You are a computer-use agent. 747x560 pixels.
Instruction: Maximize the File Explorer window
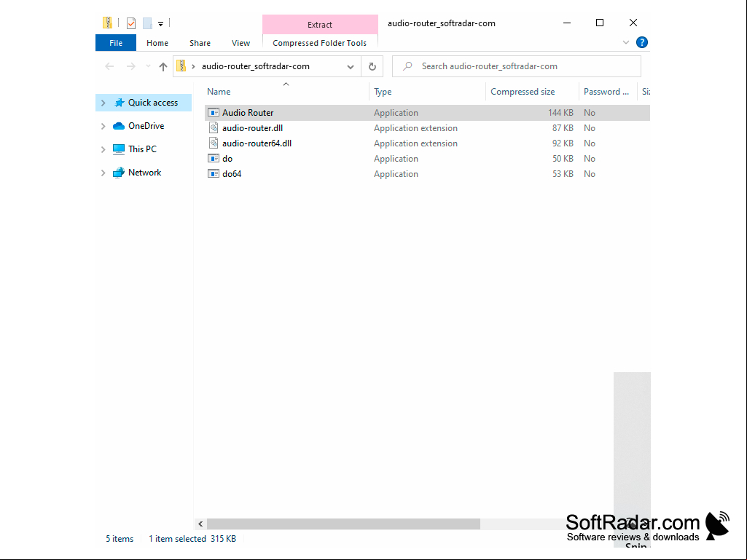click(600, 23)
